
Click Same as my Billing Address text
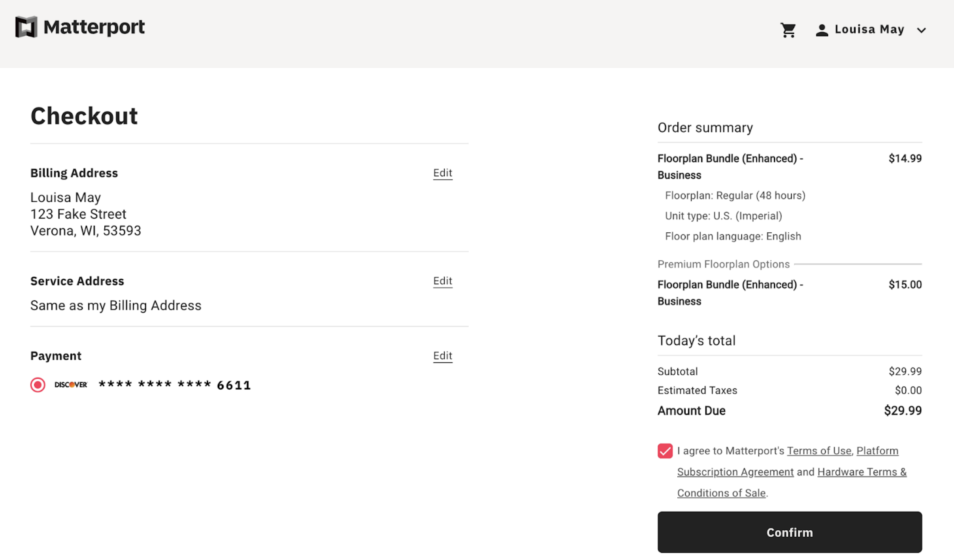(115, 305)
